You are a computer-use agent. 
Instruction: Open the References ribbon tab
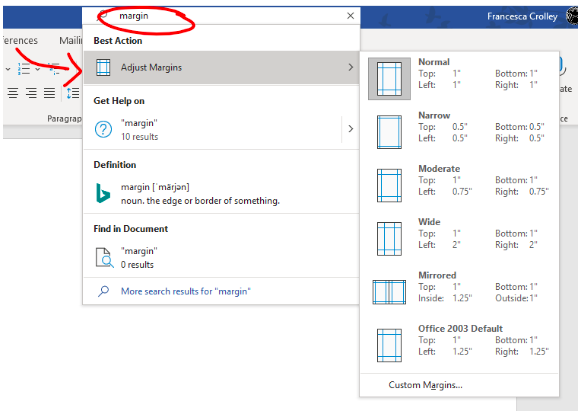20,40
